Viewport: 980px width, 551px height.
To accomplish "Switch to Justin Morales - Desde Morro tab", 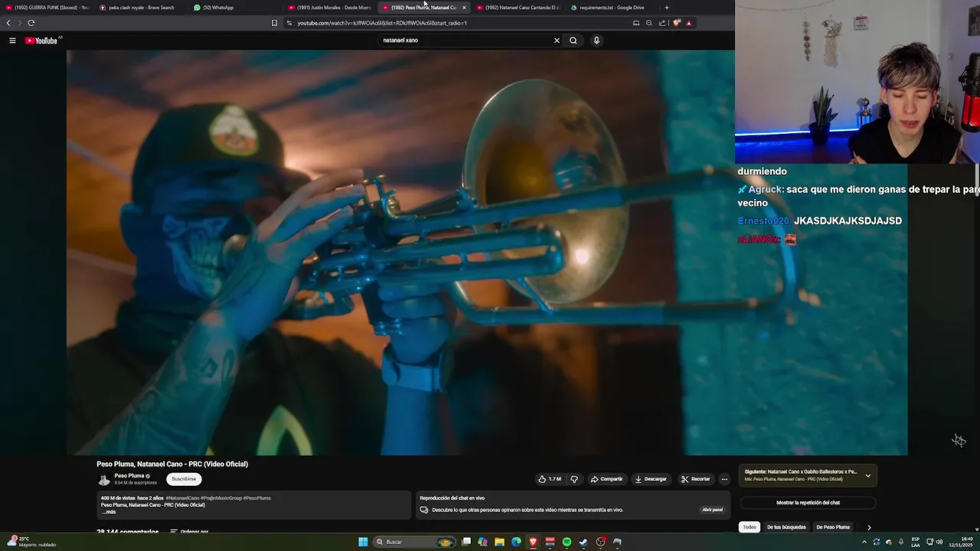I will pyautogui.click(x=329, y=8).
